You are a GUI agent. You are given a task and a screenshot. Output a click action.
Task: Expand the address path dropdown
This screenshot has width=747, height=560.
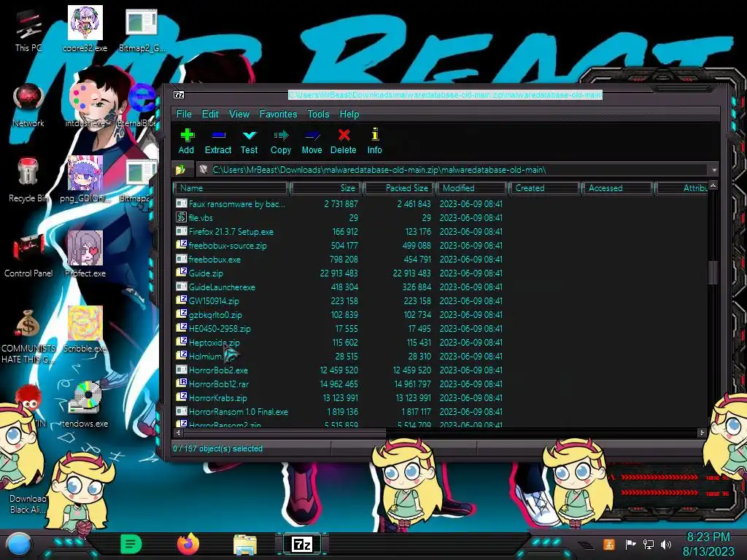713,170
